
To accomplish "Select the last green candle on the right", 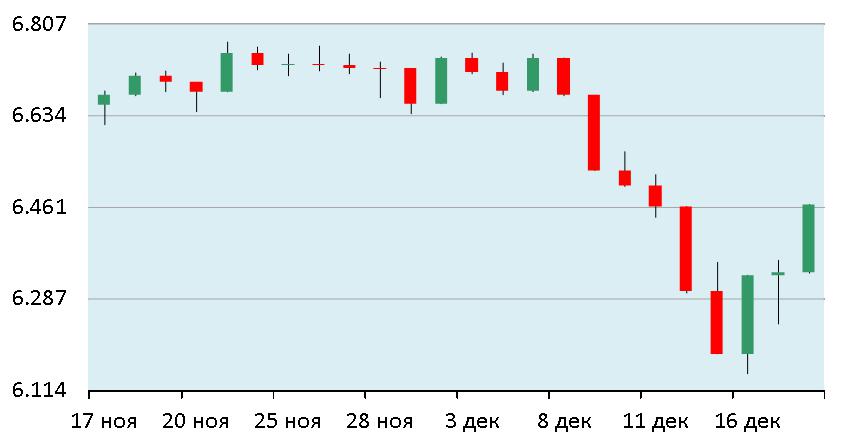I will click(808, 238).
